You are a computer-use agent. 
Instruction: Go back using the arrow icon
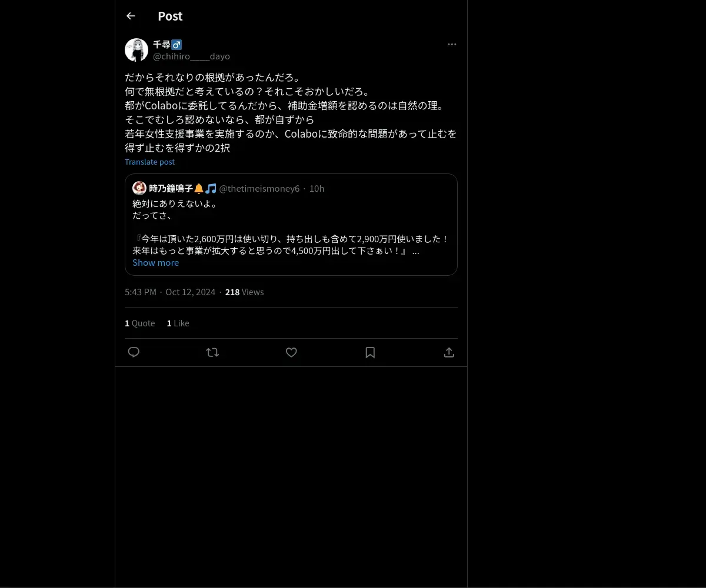131,16
